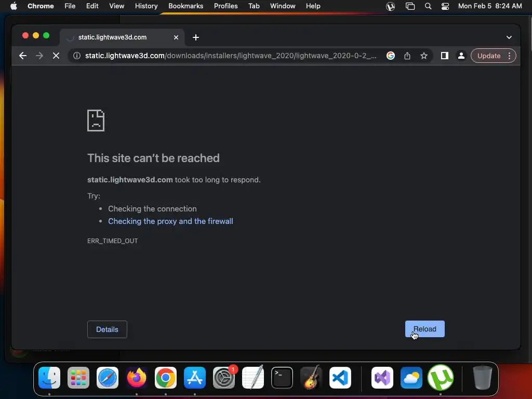Open the Chrome menu in menu bar
The height and width of the screenshot is (399, 532).
41,6
